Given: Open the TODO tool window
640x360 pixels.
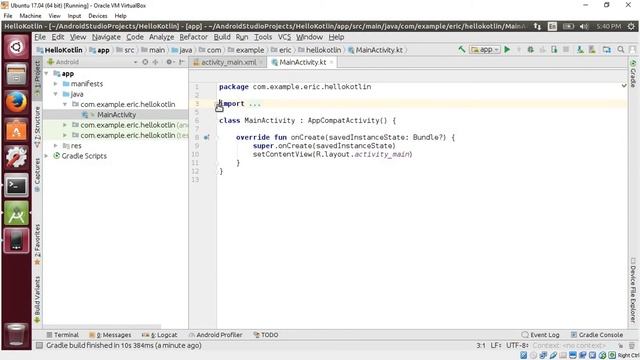Looking at the screenshot, I should point(266,335).
